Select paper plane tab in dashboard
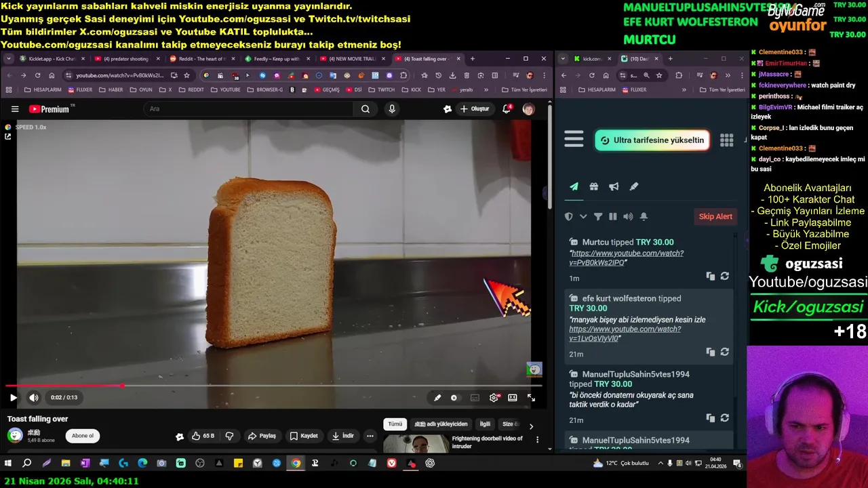Image resolution: width=868 pixels, height=488 pixels. point(574,186)
